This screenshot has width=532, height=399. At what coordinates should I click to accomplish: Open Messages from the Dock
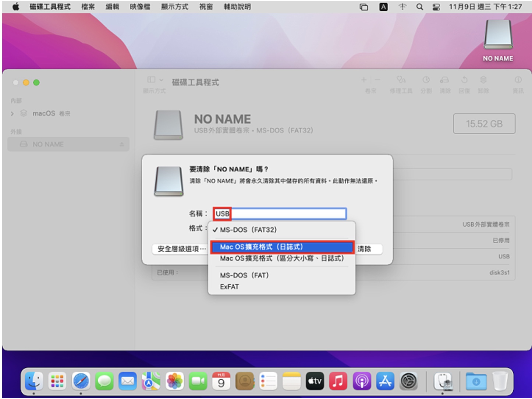(104, 381)
